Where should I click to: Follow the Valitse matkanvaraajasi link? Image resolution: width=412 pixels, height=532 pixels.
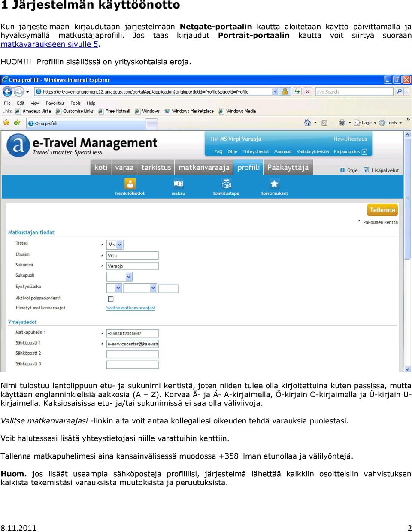(x=130, y=308)
